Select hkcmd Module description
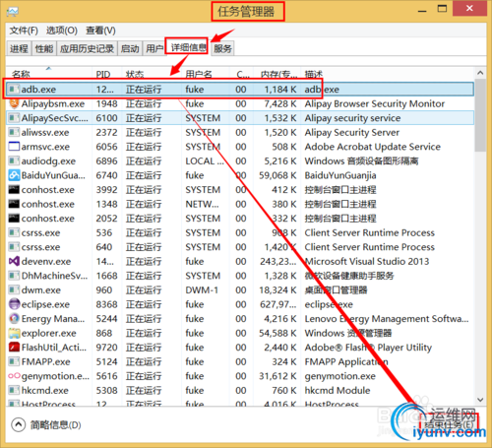The height and width of the screenshot is (448, 492). (x=338, y=390)
